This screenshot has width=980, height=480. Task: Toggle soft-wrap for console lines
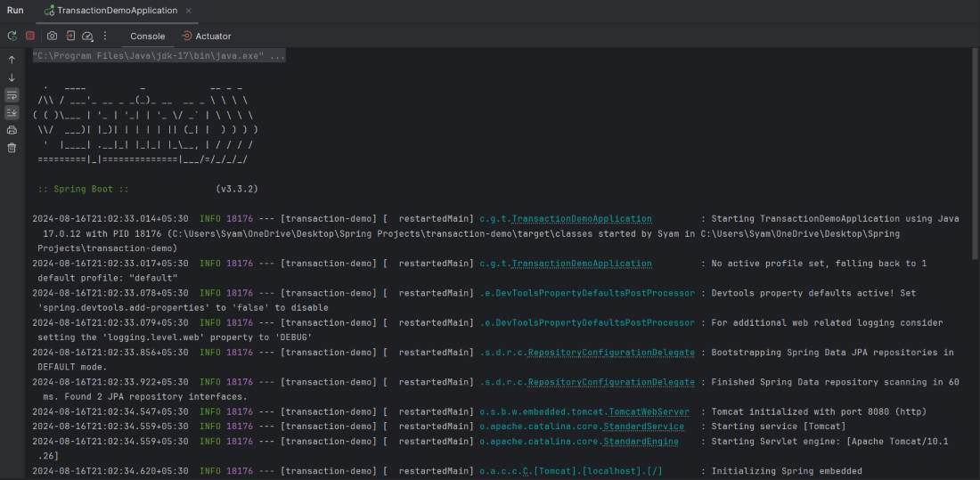(x=12, y=95)
